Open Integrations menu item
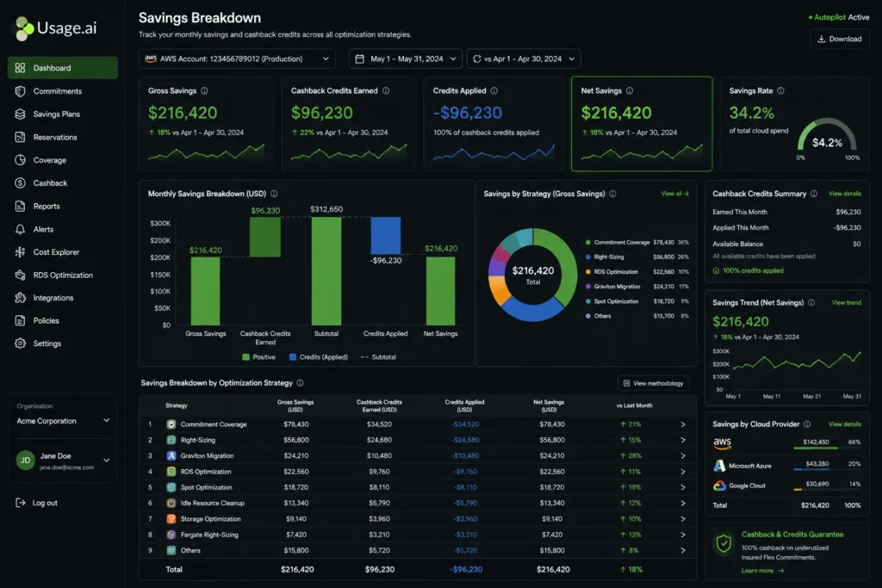Screen dimensions: 882x588 tap(63, 298)
